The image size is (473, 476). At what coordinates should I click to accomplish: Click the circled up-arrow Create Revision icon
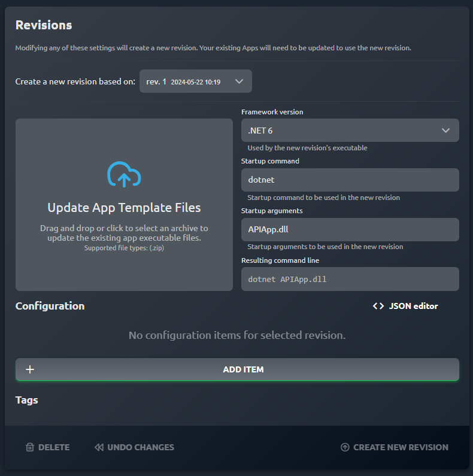(x=345, y=447)
